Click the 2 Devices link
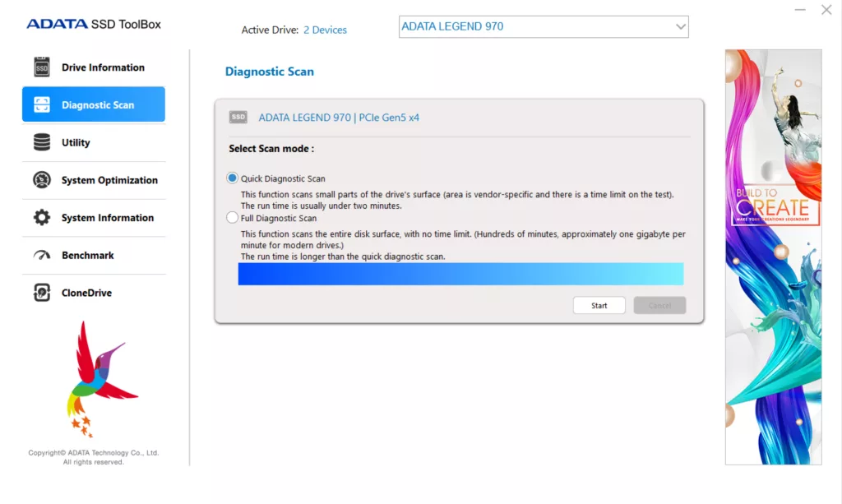The width and height of the screenshot is (842, 504). (325, 30)
